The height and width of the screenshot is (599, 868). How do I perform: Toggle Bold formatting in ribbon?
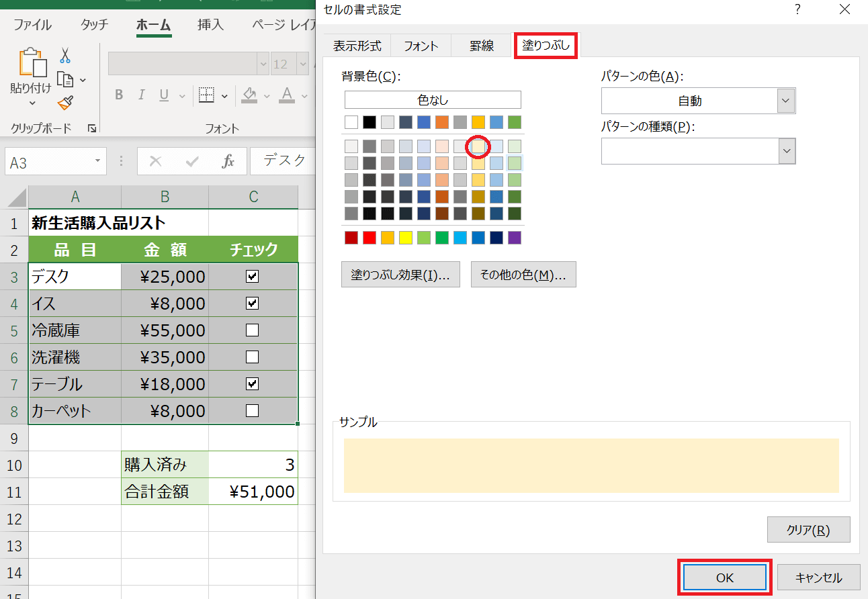[x=119, y=95]
